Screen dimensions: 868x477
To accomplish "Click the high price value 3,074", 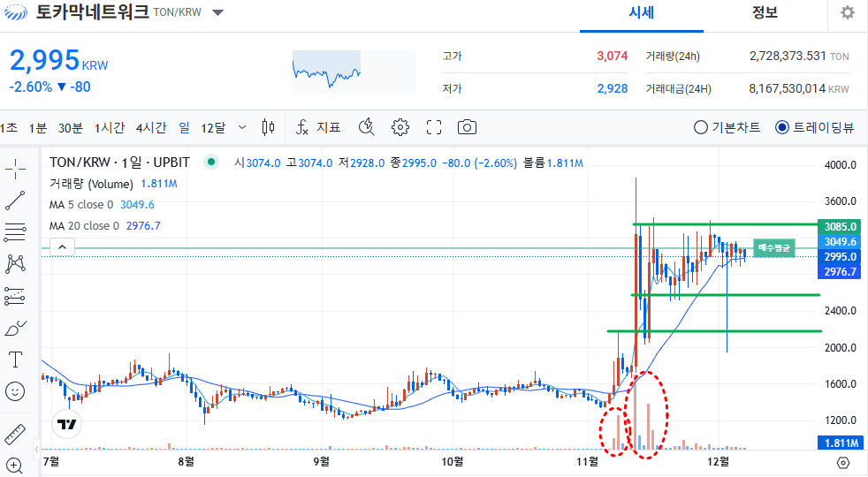I will (x=612, y=56).
